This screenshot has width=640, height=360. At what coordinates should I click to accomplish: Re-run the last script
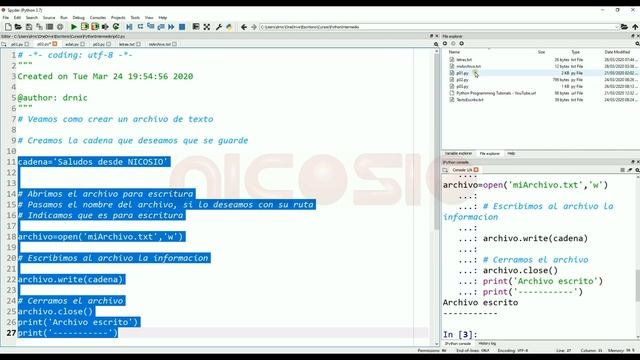tap(116, 27)
